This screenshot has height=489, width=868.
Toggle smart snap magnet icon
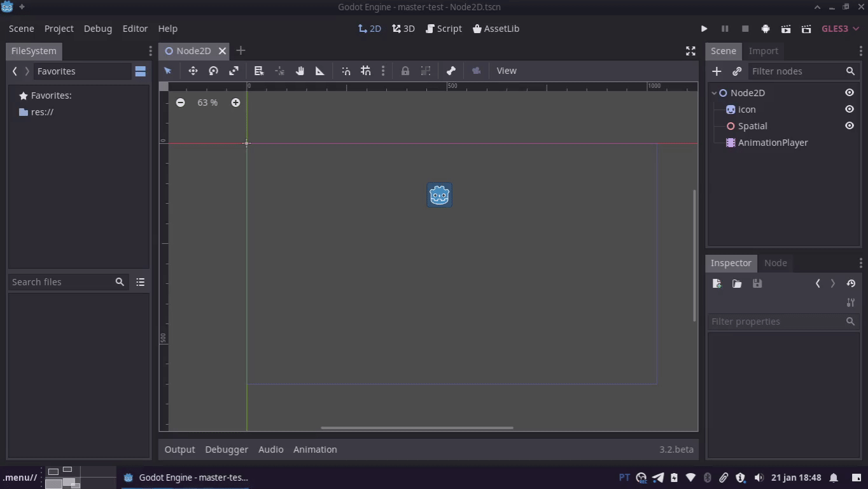click(346, 71)
